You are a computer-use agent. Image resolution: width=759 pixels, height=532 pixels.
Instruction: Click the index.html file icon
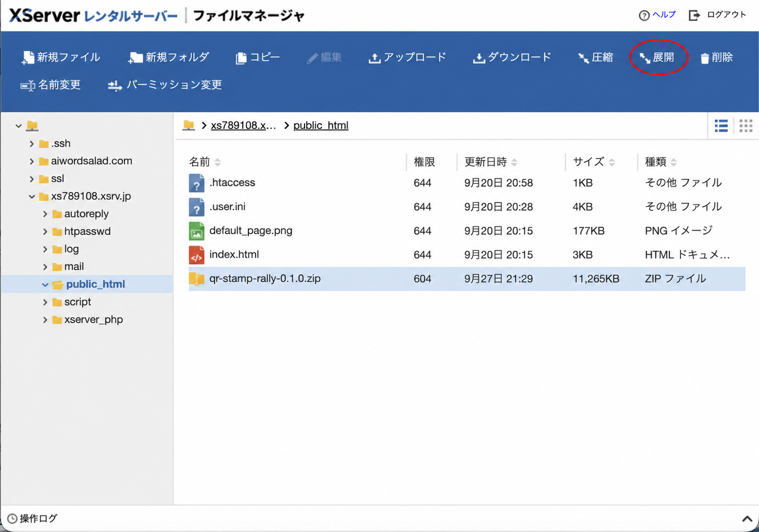tap(197, 255)
